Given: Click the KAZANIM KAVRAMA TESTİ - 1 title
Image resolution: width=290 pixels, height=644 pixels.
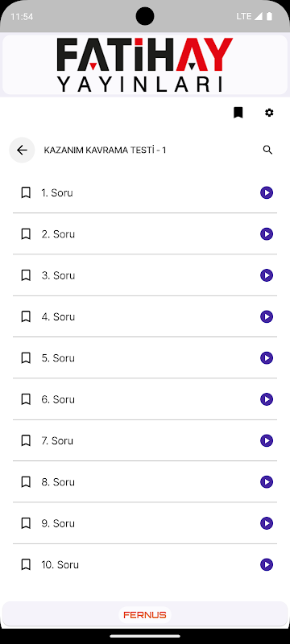Looking at the screenshot, I should pyautogui.click(x=106, y=150).
